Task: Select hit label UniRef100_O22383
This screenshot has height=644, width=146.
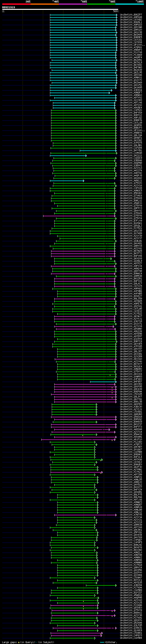Action: coord(131,100)
